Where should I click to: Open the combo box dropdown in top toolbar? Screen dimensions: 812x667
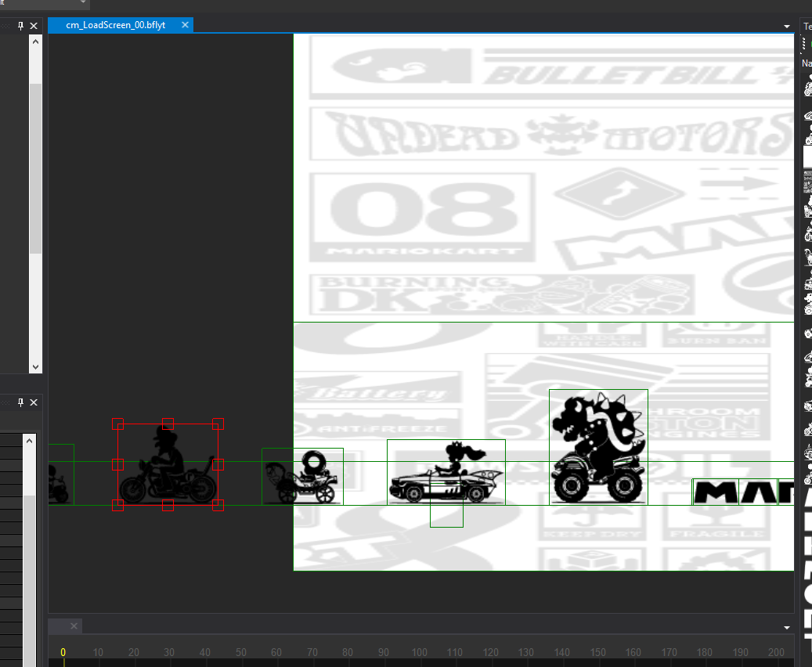[x=83, y=2]
